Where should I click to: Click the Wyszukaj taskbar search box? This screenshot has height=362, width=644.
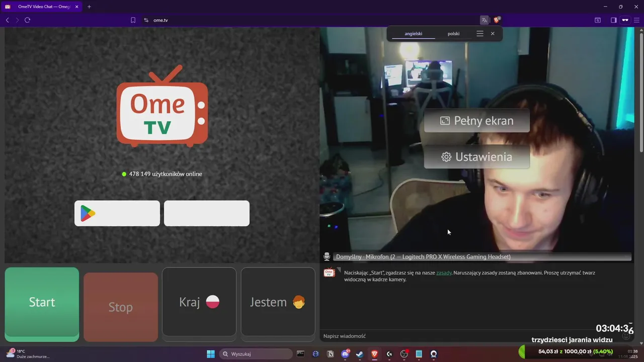click(256, 354)
